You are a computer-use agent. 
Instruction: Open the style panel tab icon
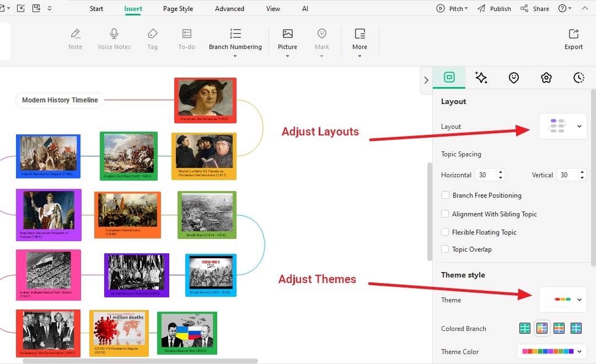[x=449, y=78]
